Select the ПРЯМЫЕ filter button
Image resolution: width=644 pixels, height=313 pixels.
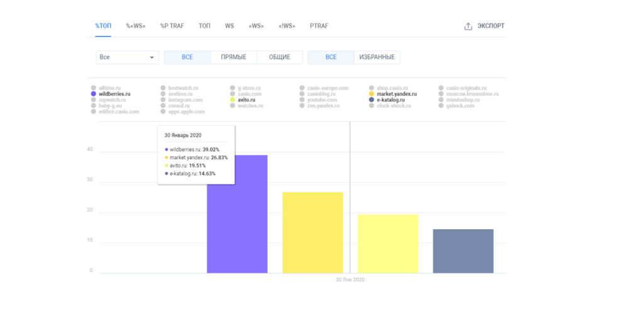(234, 57)
